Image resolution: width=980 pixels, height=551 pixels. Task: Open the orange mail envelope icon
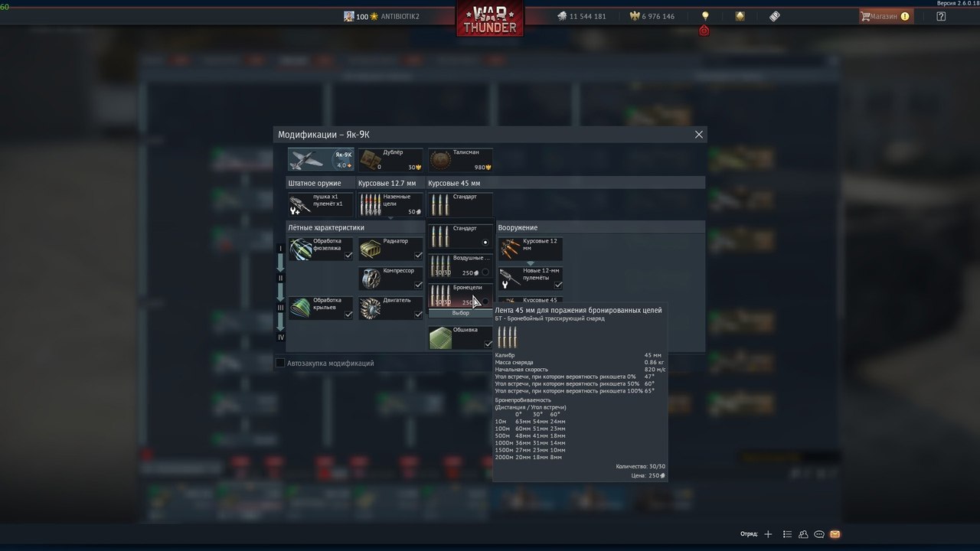click(835, 534)
